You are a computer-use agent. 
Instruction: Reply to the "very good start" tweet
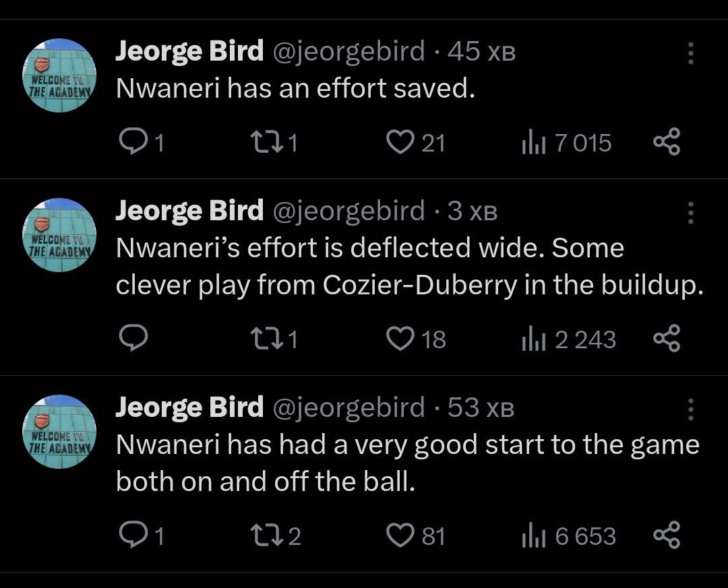click(x=133, y=535)
